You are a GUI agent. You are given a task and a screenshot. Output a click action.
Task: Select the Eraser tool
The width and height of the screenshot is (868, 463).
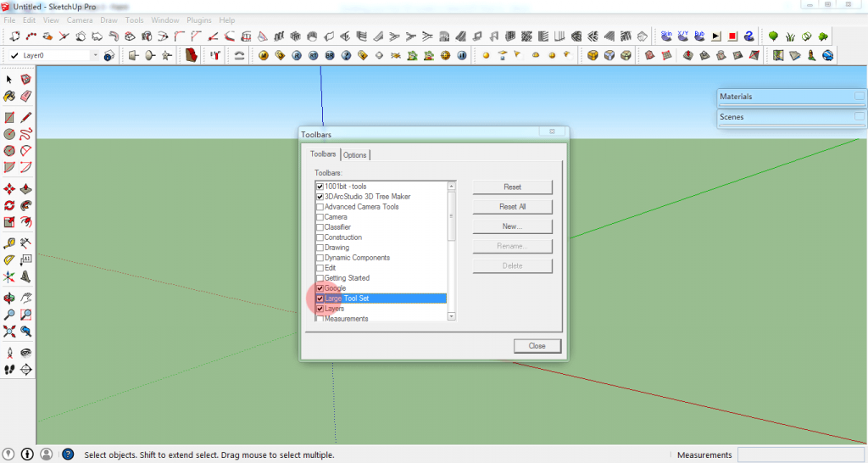(25, 97)
